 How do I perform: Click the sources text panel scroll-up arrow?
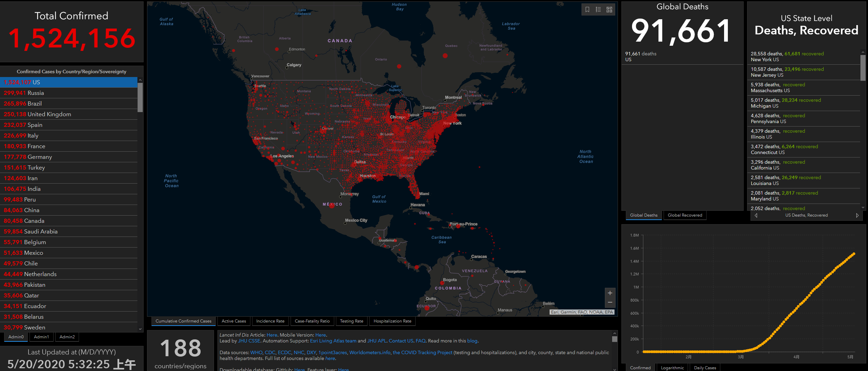point(615,333)
